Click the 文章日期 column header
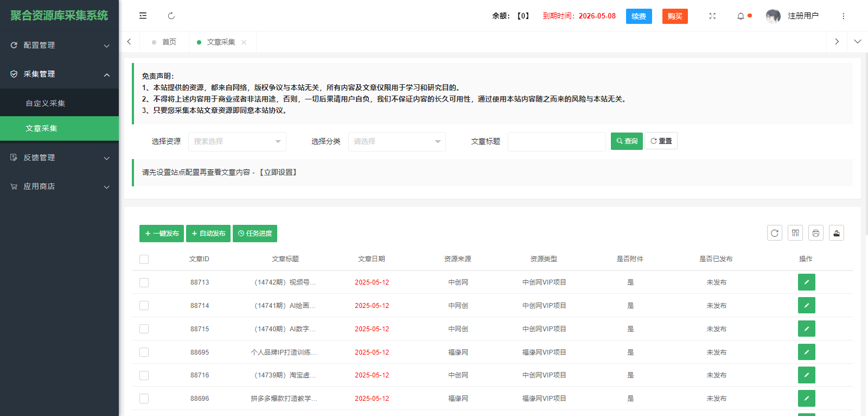 pyautogui.click(x=372, y=259)
